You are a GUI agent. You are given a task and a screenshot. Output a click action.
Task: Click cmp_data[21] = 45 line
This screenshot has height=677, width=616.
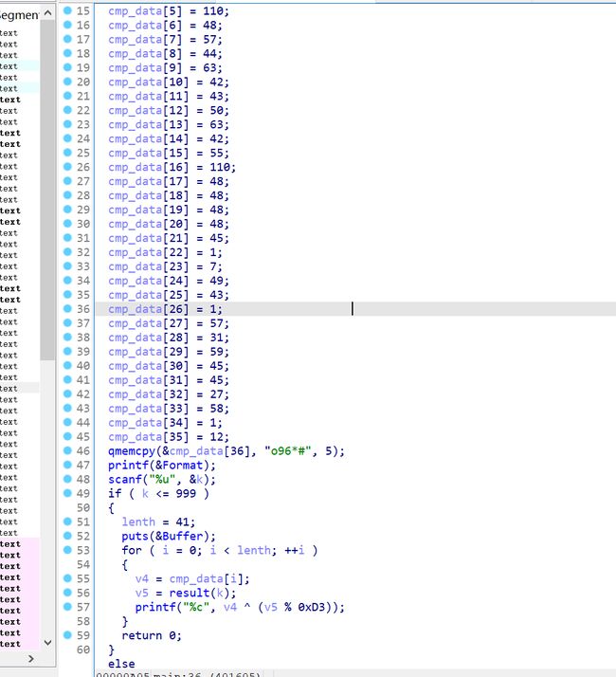click(169, 238)
